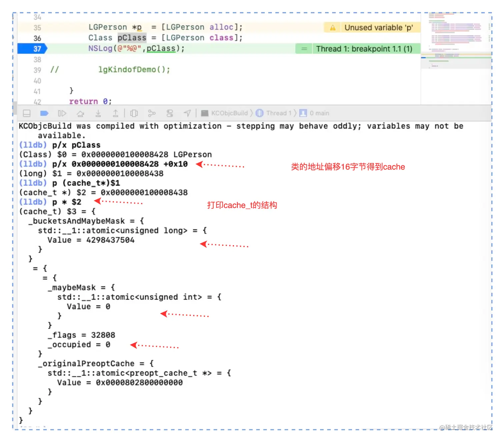
Task: Click 'atomic<unsigned int>' line in console
Action: click(139, 297)
